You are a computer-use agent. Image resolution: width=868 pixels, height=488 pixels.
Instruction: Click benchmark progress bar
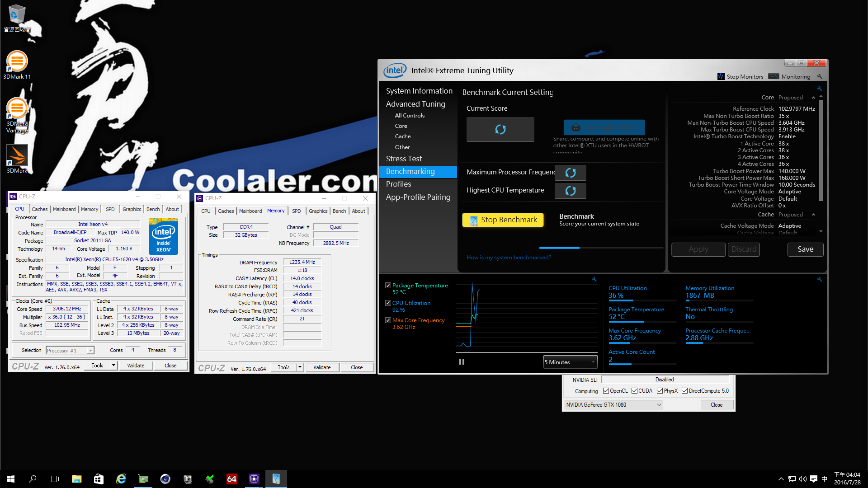point(601,248)
